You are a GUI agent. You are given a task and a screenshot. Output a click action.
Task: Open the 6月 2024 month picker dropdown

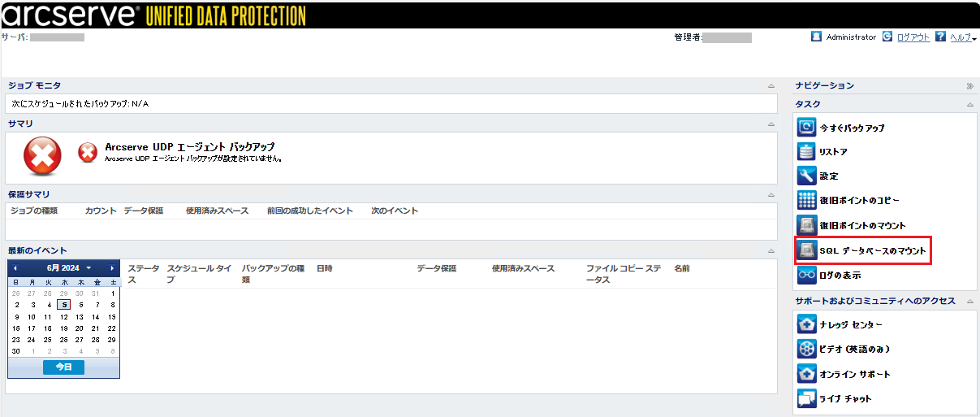coord(69,268)
